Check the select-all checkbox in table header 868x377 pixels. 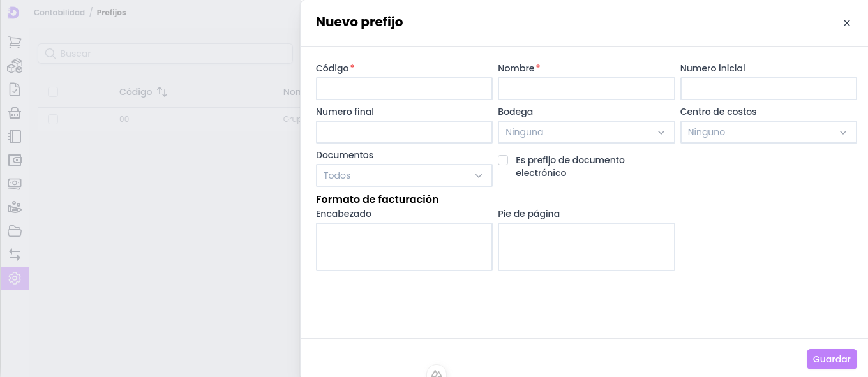pos(53,92)
